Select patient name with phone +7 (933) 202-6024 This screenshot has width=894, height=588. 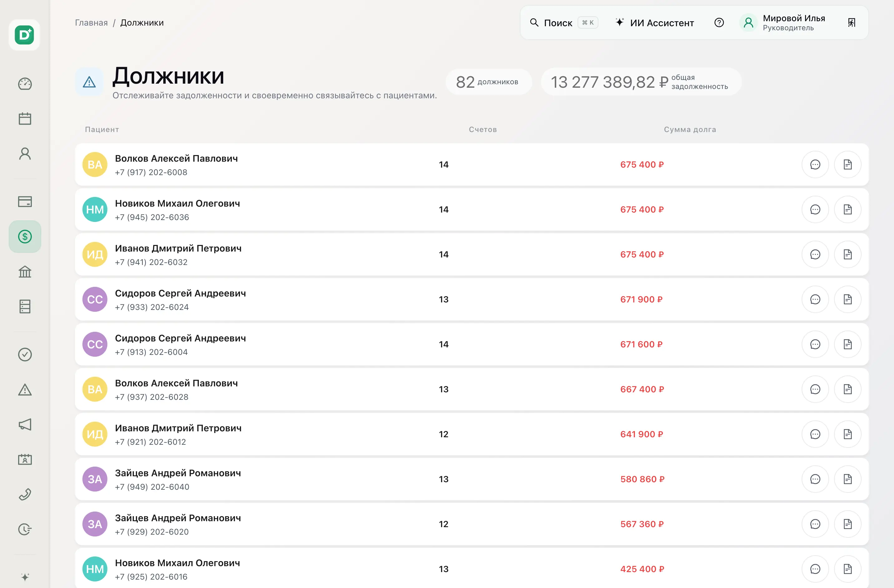click(x=180, y=293)
